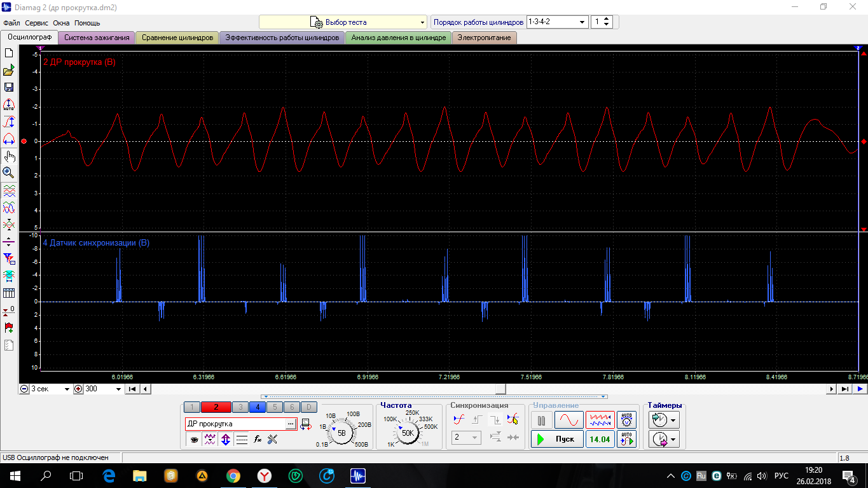Select channel 5 button
The width and height of the screenshot is (868, 488).
click(274, 407)
